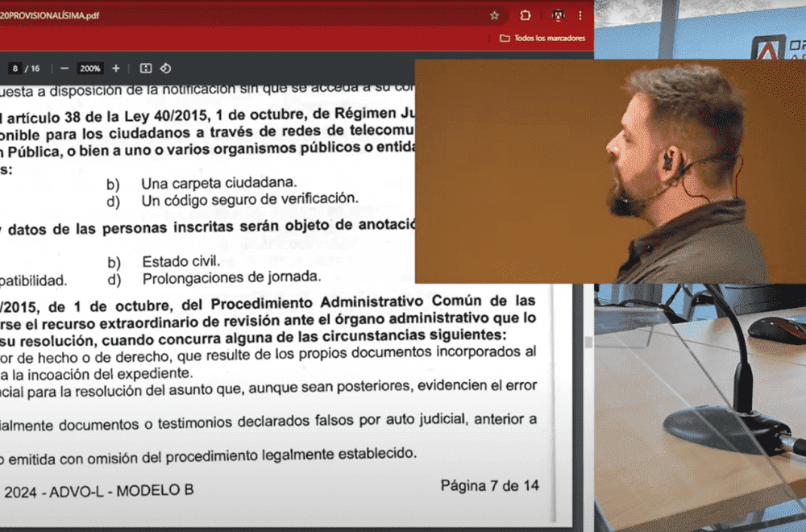Select answer d) Un código seguro de verificación
The height and width of the screenshot is (532, 806).
click(249, 199)
